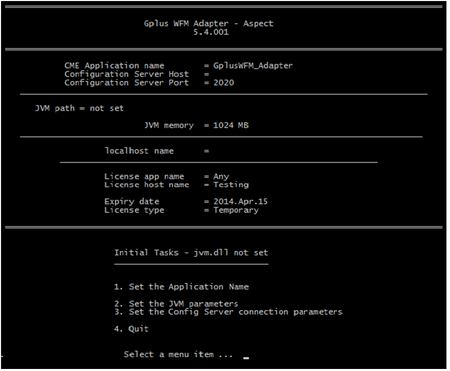This screenshot has height=371, width=450.
Task: Click the License app name value Any
Action: (x=221, y=176)
